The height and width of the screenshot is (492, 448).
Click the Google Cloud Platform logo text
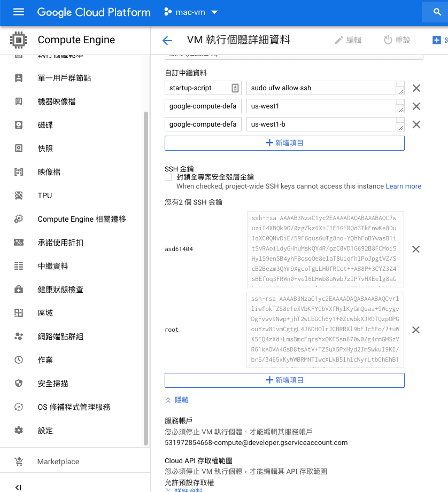tap(94, 12)
